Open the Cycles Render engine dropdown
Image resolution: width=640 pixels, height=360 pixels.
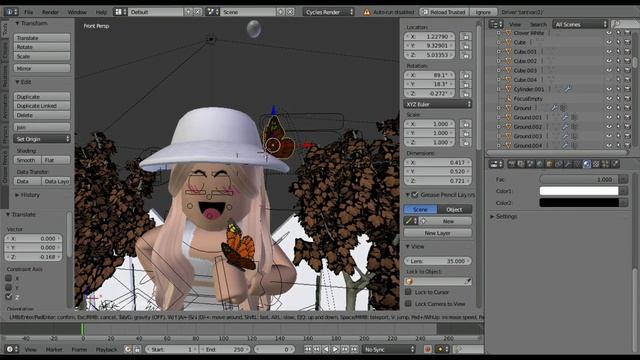pos(329,12)
